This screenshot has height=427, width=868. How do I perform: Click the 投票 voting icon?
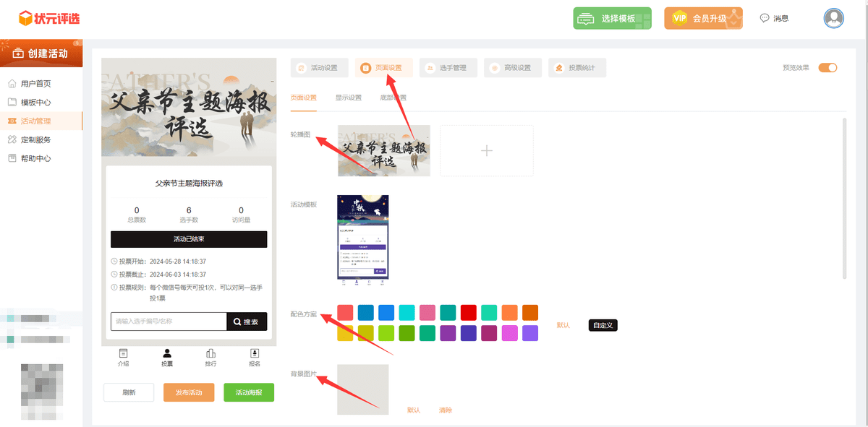(x=167, y=358)
